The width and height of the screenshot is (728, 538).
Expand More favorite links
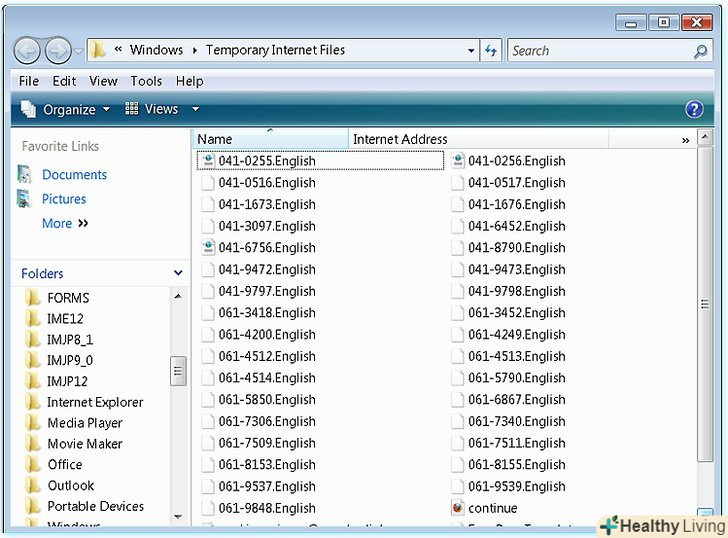(65, 223)
